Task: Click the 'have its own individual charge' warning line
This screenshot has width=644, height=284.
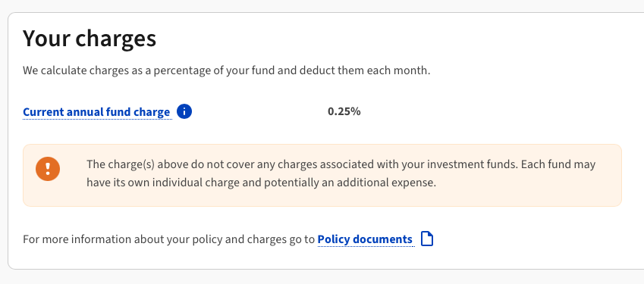Action: (261, 183)
